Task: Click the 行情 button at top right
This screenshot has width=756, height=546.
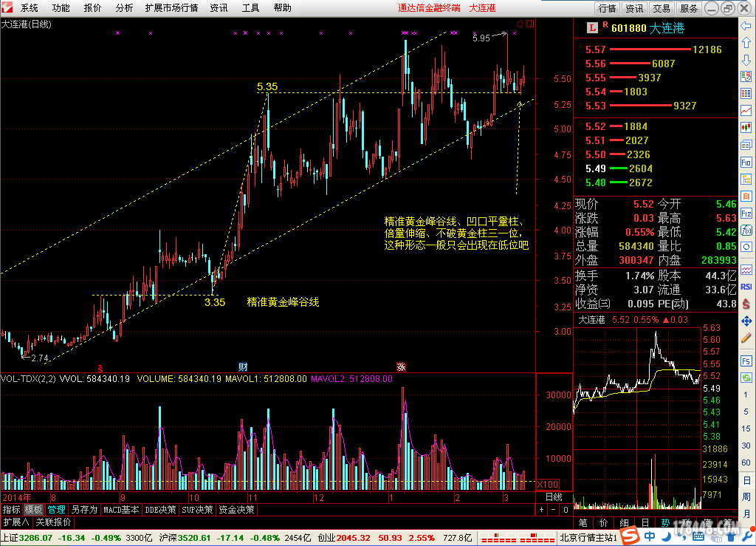Action: tap(607, 8)
